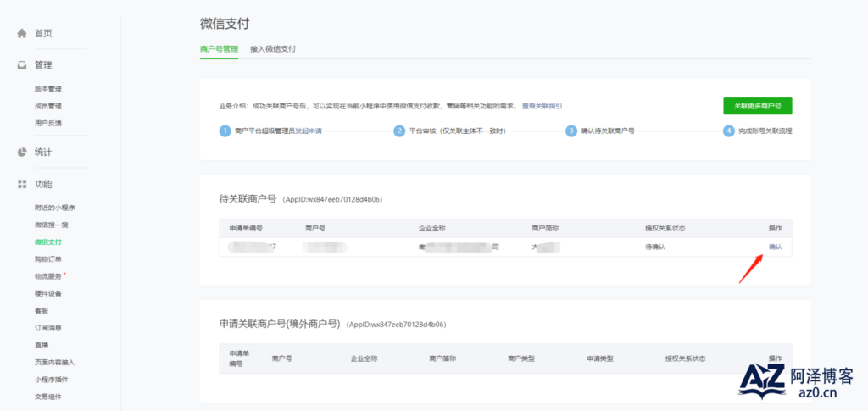Open 直播 in the sidebar
The width and height of the screenshot is (868, 411).
pyautogui.click(x=42, y=345)
